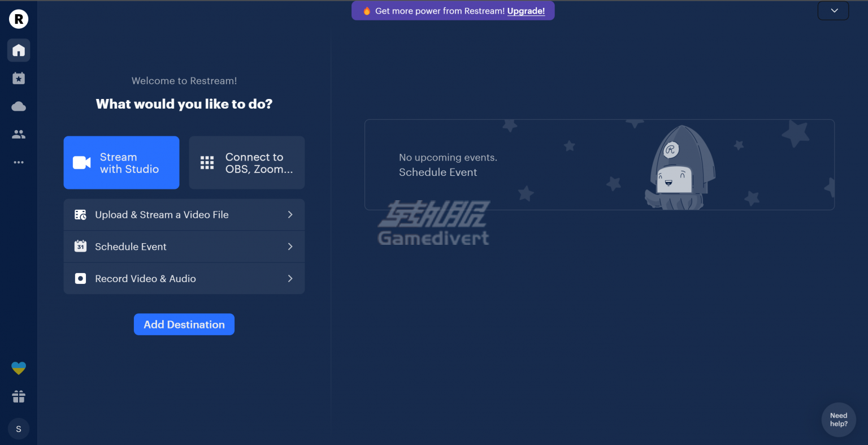Click the three-dots more options icon

[x=19, y=162]
